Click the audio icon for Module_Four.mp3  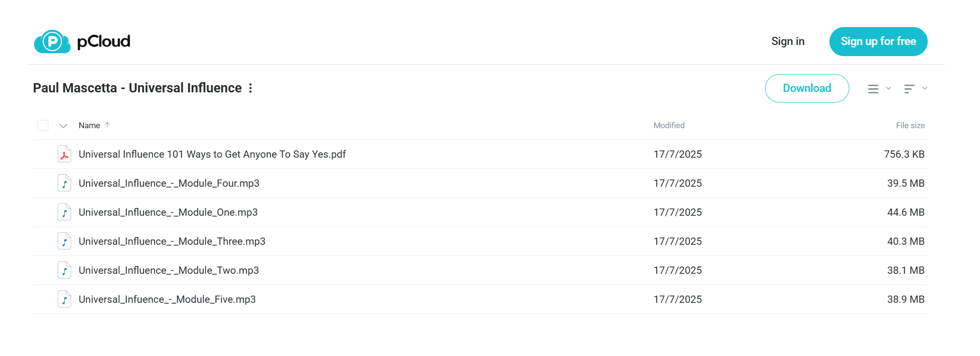(64, 183)
